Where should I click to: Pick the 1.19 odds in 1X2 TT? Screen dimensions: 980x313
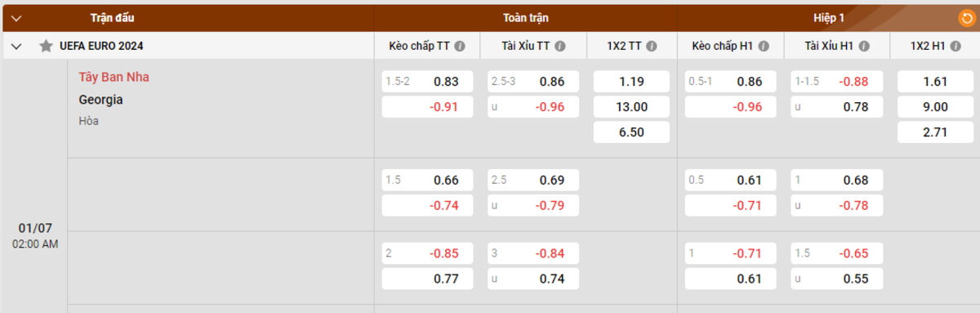coord(632,82)
